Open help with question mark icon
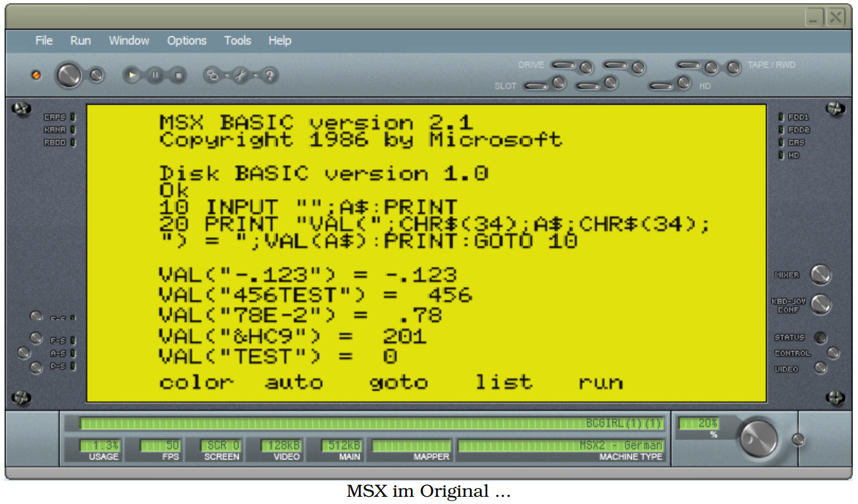The width and height of the screenshot is (858, 504). 268,76
